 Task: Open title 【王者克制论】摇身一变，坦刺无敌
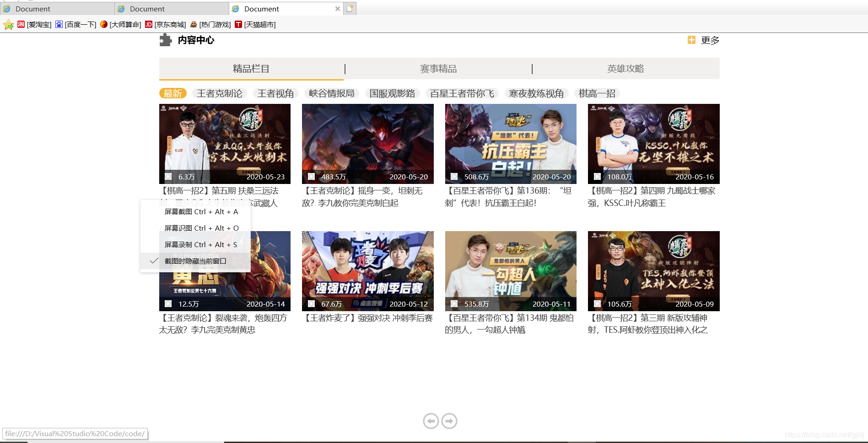[x=362, y=197]
